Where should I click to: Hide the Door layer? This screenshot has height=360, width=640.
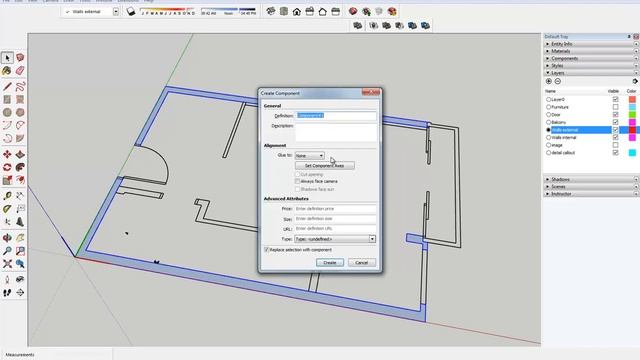(615, 114)
